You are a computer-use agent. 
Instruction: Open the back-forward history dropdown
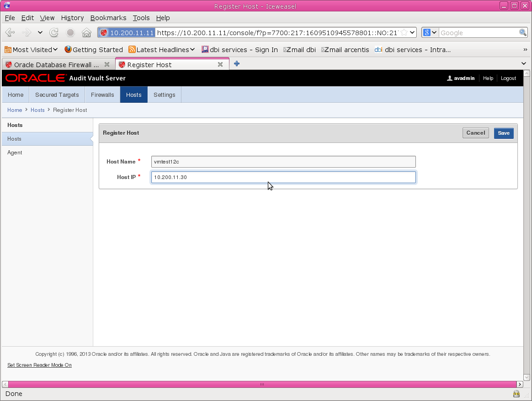pos(40,32)
